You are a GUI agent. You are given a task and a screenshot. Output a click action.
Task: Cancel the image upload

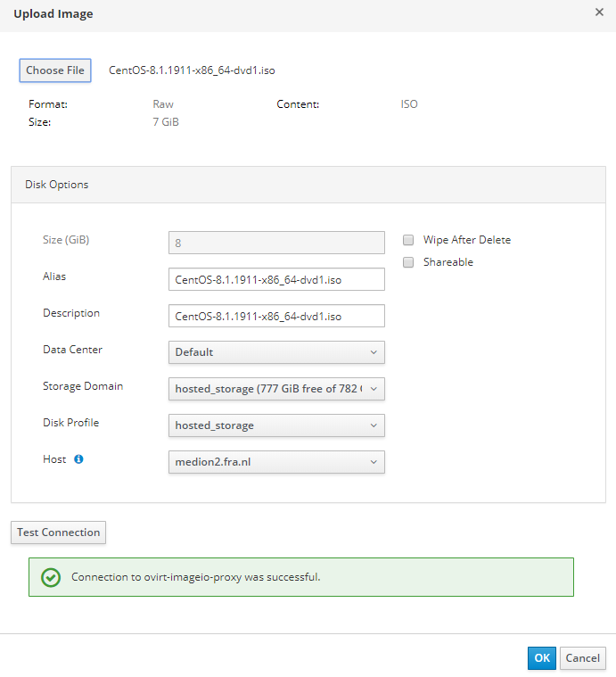coord(583,658)
